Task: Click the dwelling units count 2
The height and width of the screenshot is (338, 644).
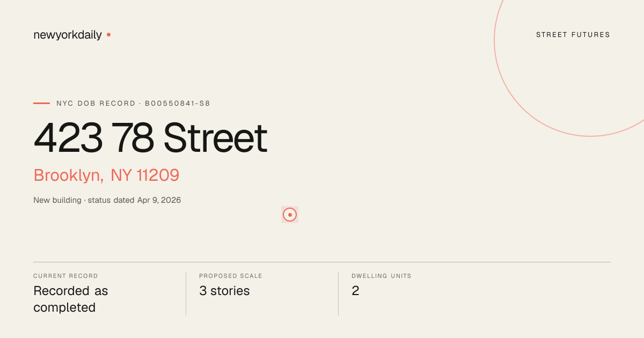Action: point(355,291)
